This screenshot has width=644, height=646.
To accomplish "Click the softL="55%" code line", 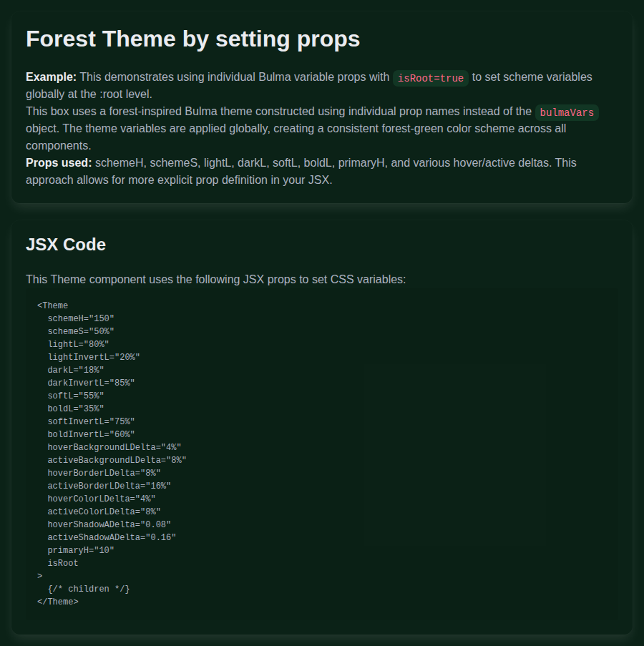I will 76,396.
